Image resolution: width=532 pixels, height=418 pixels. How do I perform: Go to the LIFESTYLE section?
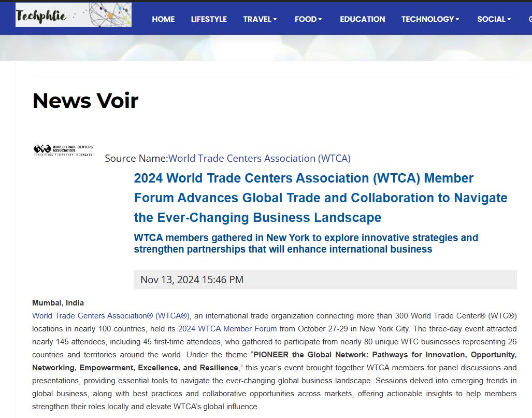point(209,19)
